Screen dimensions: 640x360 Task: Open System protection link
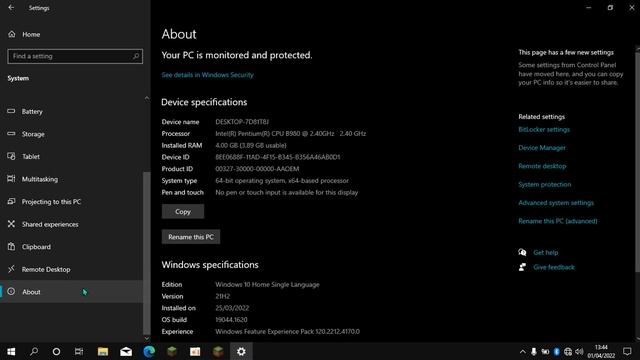point(544,184)
